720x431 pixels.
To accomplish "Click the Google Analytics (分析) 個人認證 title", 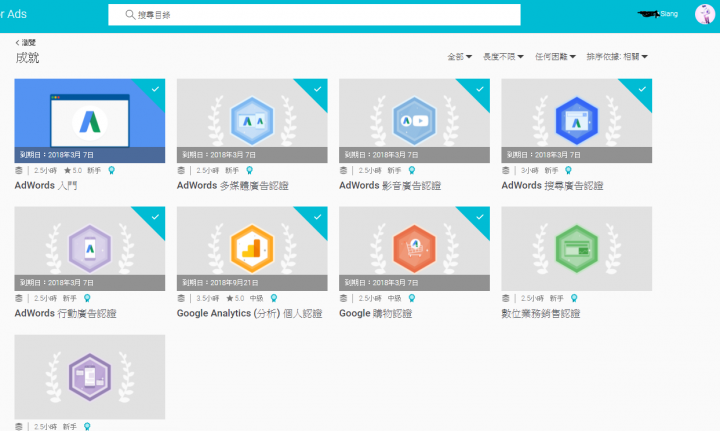I will (x=250, y=313).
